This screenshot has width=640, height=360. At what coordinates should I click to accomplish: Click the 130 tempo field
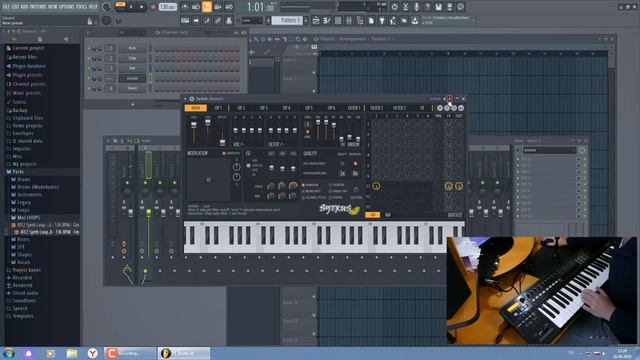167,7
